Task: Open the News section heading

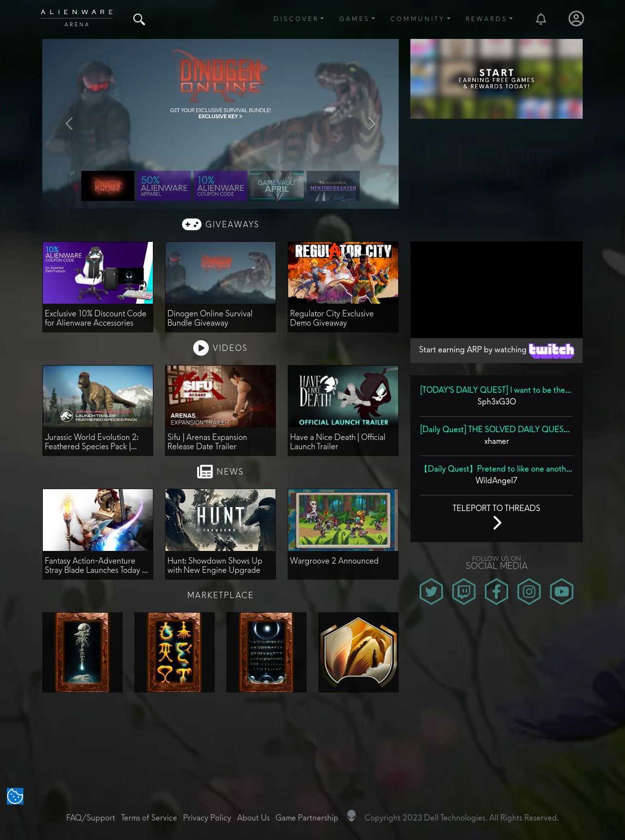Action: [230, 472]
